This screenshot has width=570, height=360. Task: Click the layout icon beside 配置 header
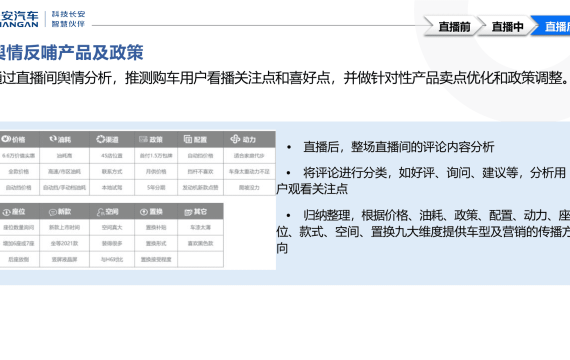pyautogui.click(x=188, y=139)
